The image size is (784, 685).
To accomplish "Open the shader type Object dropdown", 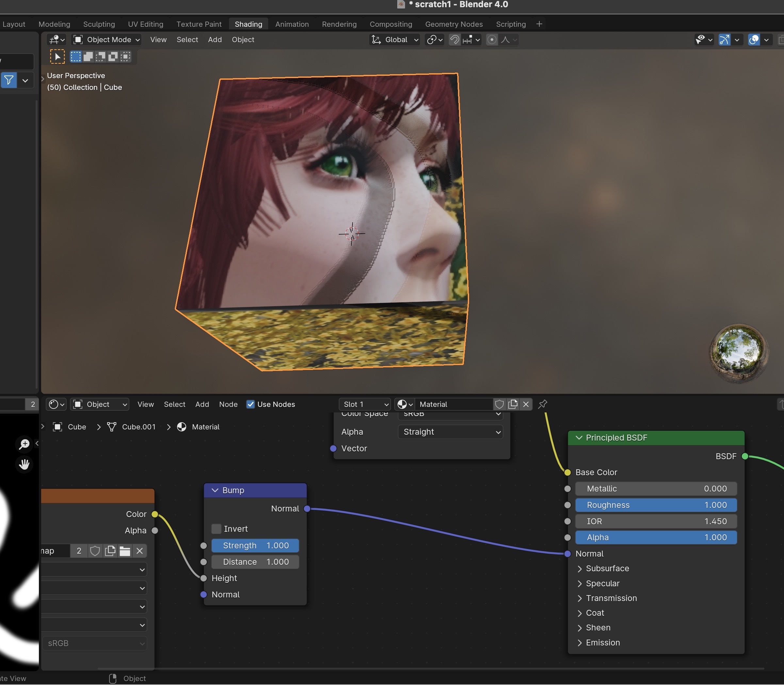I will (x=100, y=404).
